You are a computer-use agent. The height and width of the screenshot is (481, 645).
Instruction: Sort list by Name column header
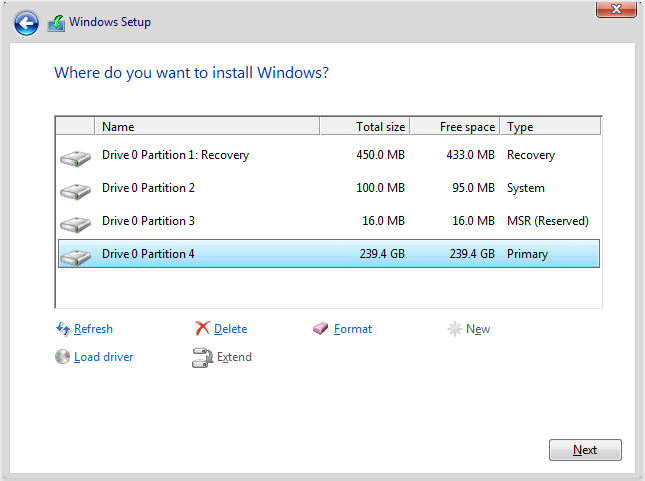click(207, 127)
